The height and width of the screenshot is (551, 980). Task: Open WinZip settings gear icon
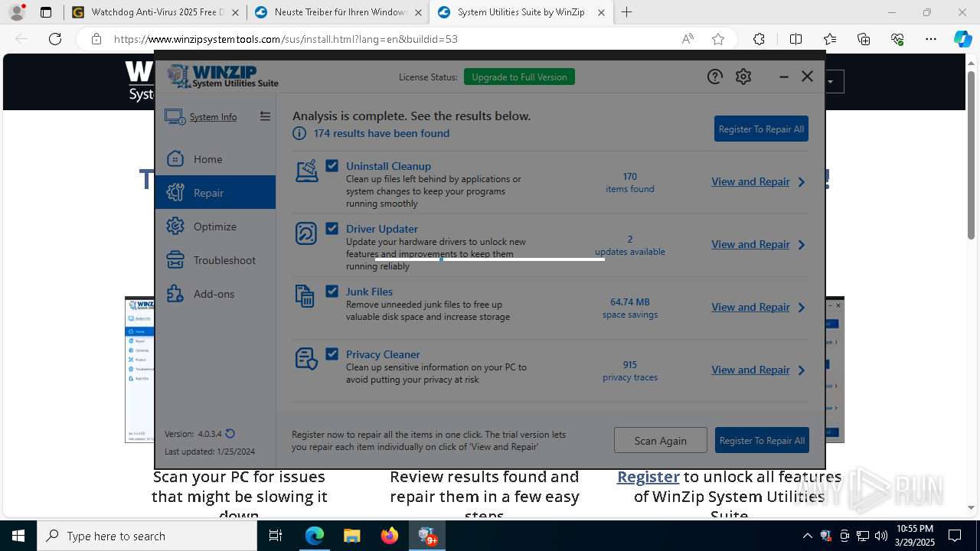pos(743,77)
